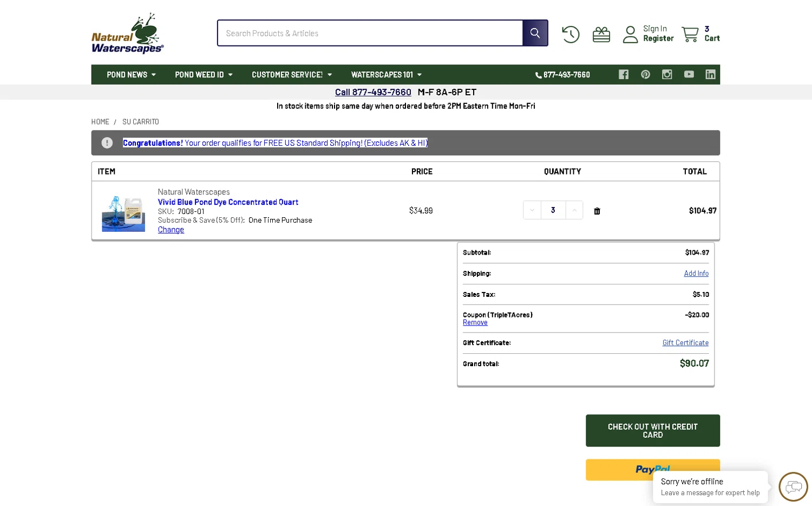Visit the LinkedIn page icon
Image resolution: width=812 pixels, height=506 pixels.
pos(711,75)
